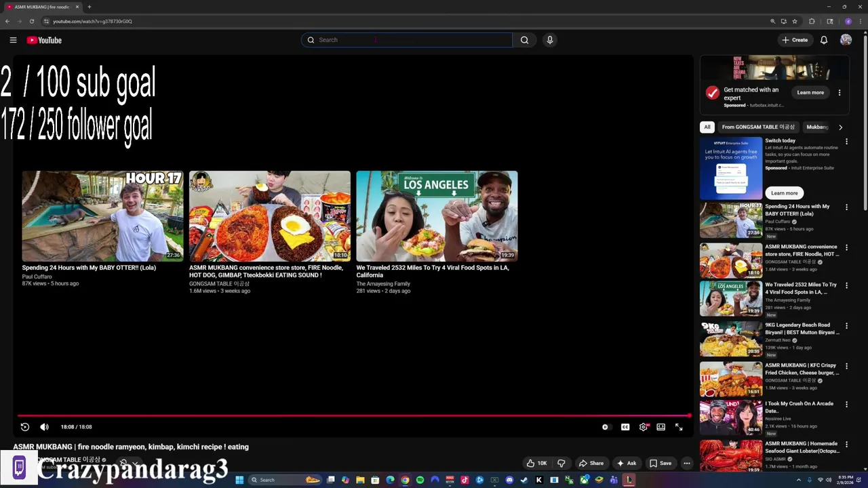Open options for convenience store sidebar video
868x488 pixels.
(x=846, y=247)
